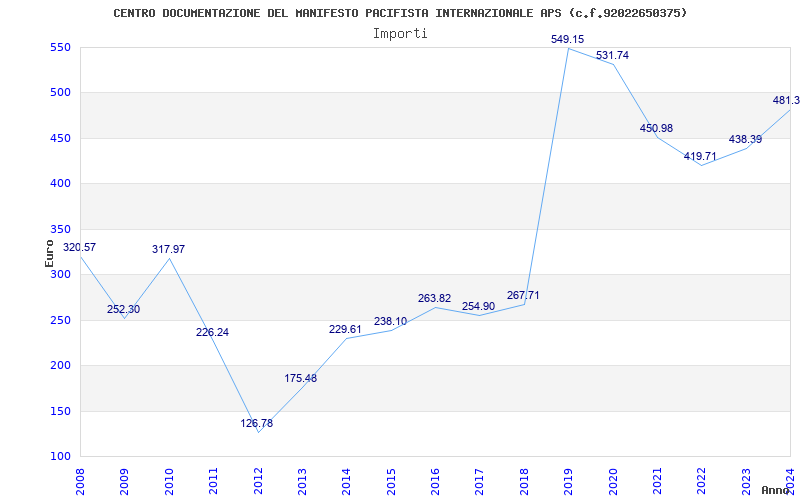Select peak data label 549.15
This screenshot has width=800, height=500.
click(567, 39)
